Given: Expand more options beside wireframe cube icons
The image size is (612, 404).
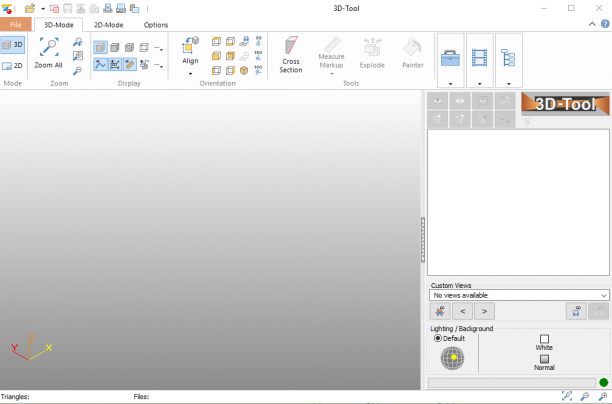Looking at the screenshot, I should point(158,48).
